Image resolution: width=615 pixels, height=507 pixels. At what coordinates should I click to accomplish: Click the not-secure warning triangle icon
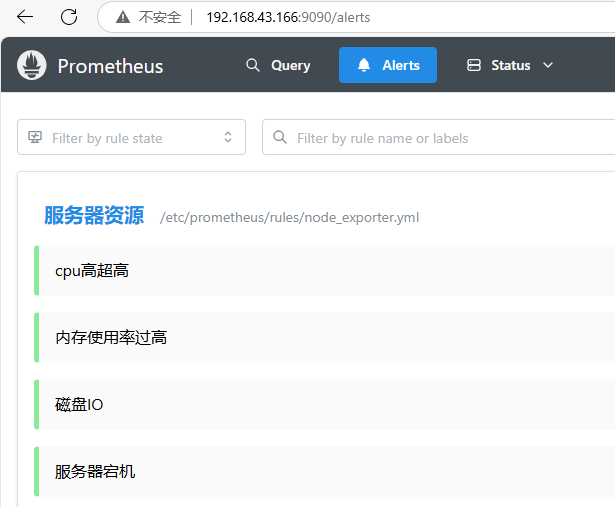coord(123,17)
